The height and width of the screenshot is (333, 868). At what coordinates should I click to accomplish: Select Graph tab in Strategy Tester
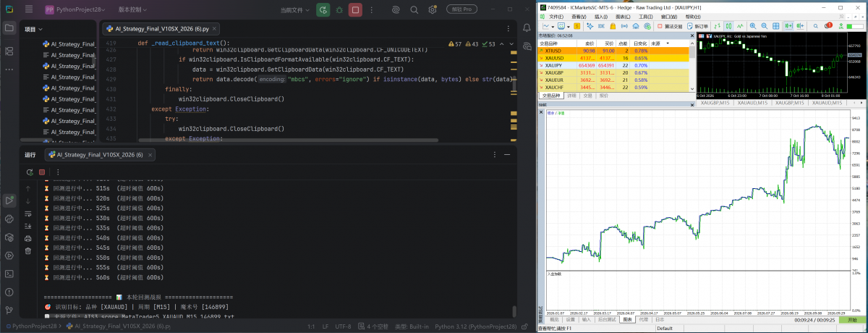pyautogui.click(x=627, y=319)
